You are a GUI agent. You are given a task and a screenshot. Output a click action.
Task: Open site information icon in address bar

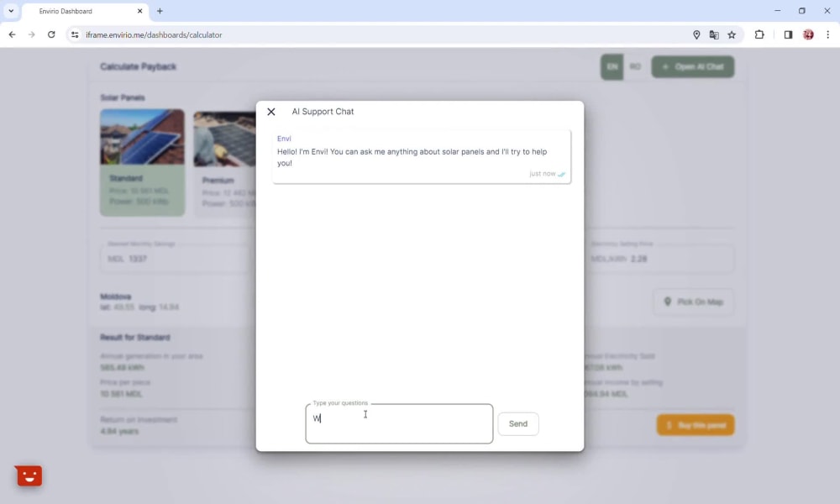(75, 34)
